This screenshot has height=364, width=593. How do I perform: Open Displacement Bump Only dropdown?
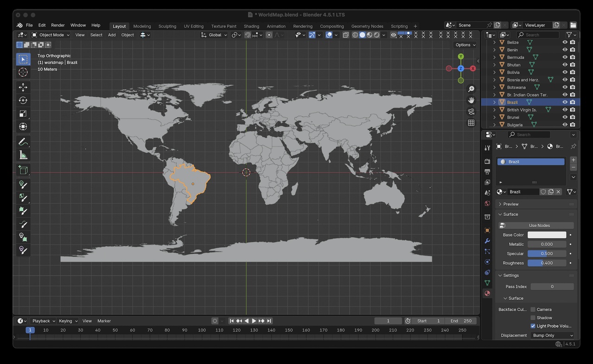coord(553,335)
